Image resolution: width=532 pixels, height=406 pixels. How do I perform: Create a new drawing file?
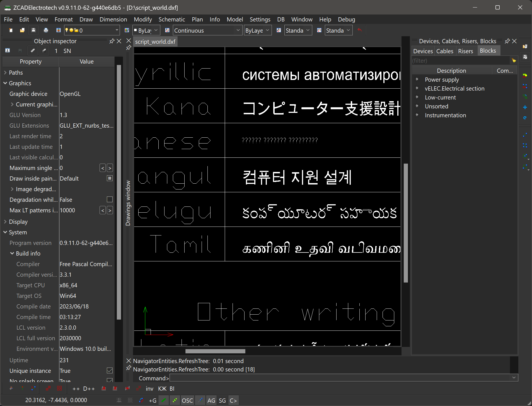point(11,30)
